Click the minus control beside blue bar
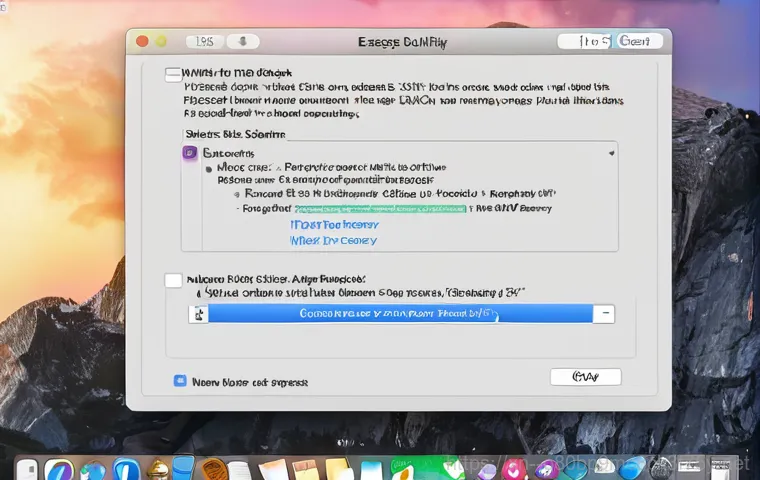760x480 pixels. (604, 313)
